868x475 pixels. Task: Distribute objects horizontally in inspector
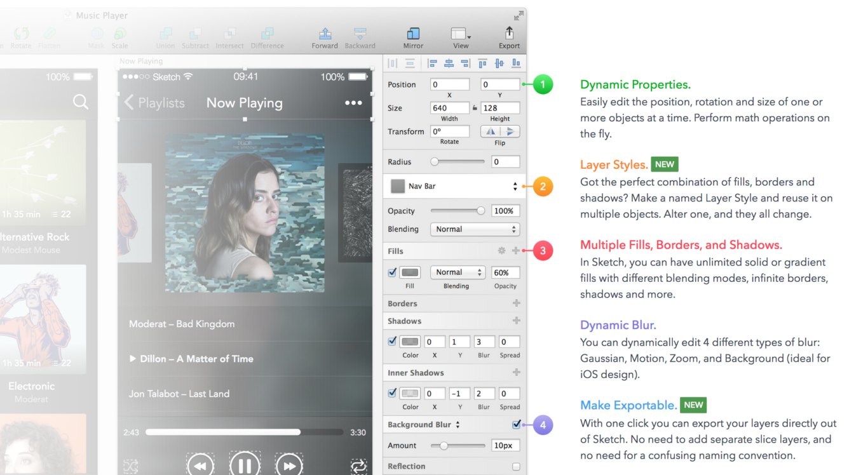click(x=393, y=63)
